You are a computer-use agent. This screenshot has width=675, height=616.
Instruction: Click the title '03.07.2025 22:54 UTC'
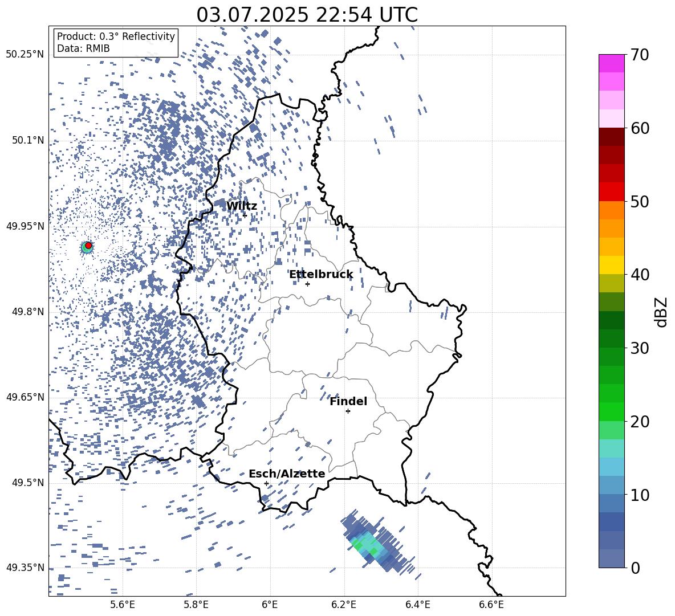point(307,15)
